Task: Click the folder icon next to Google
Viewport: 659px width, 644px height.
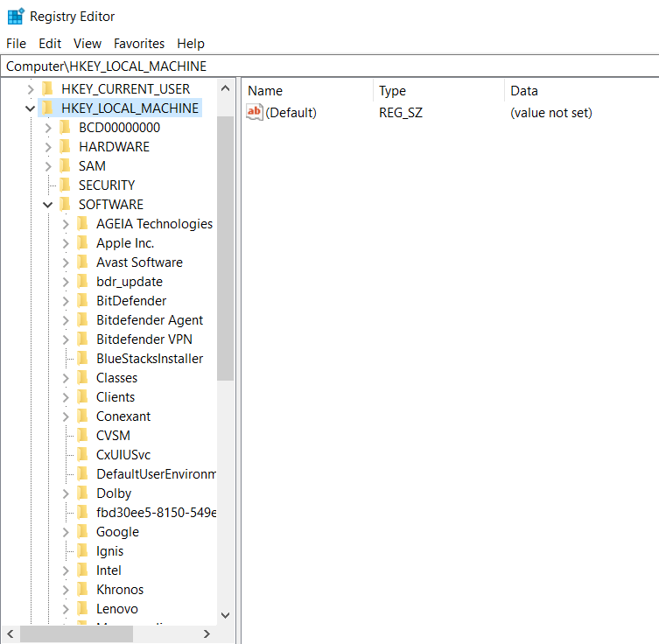Action: (x=82, y=531)
